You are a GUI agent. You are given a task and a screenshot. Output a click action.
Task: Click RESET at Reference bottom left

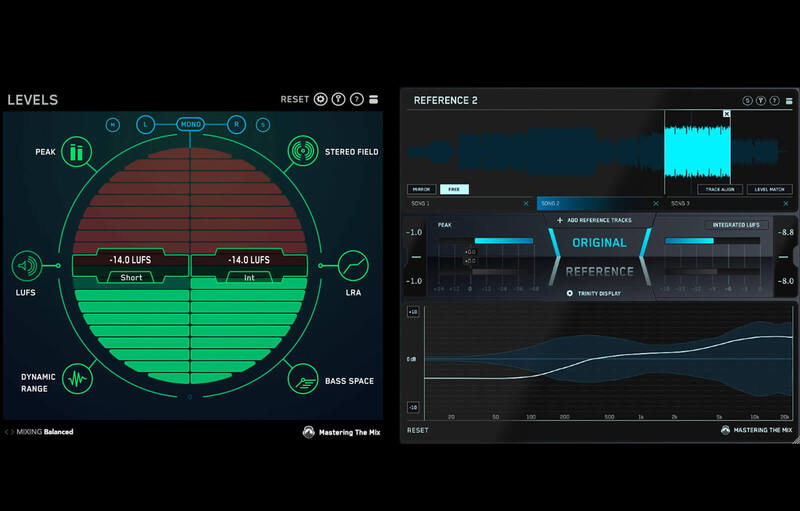click(x=417, y=430)
